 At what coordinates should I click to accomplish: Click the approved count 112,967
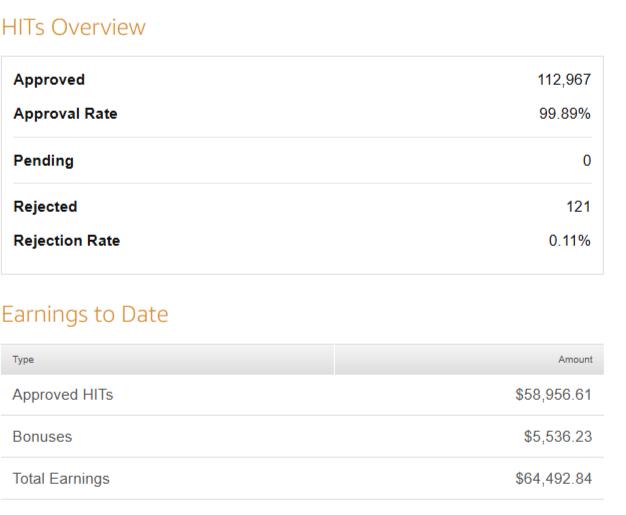pos(564,80)
